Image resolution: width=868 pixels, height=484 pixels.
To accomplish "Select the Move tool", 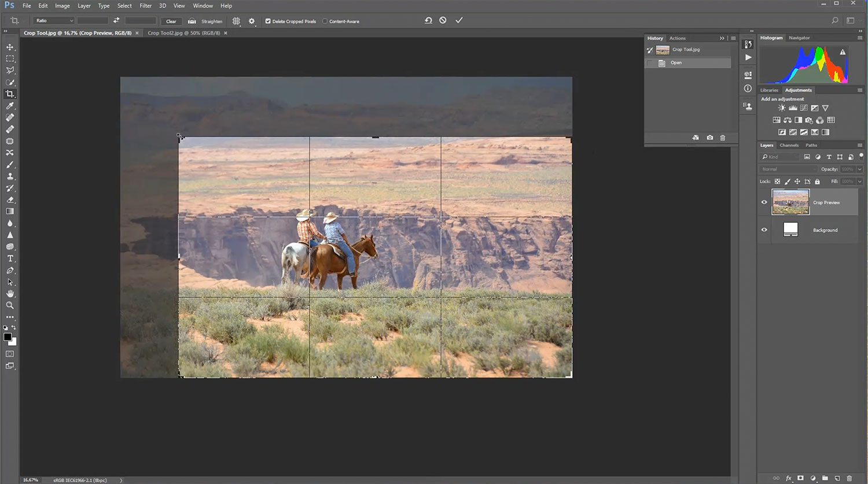I will (x=10, y=47).
